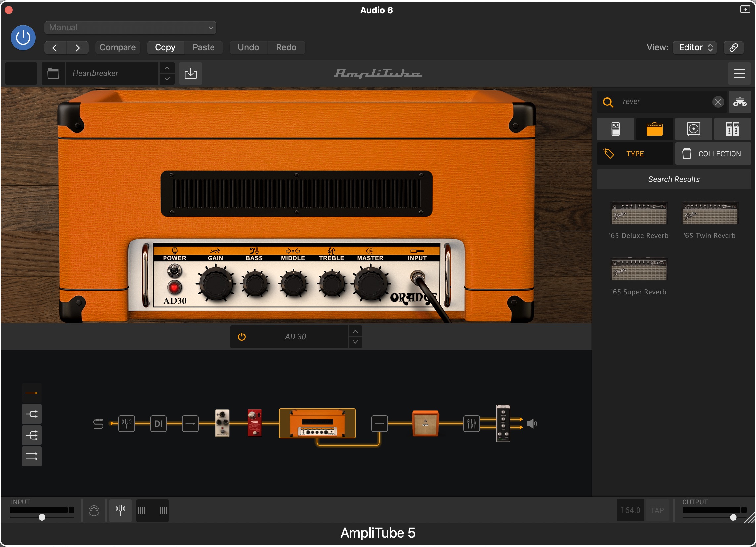The height and width of the screenshot is (547, 756).
Task: Click the Copy button
Action: (x=165, y=47)
